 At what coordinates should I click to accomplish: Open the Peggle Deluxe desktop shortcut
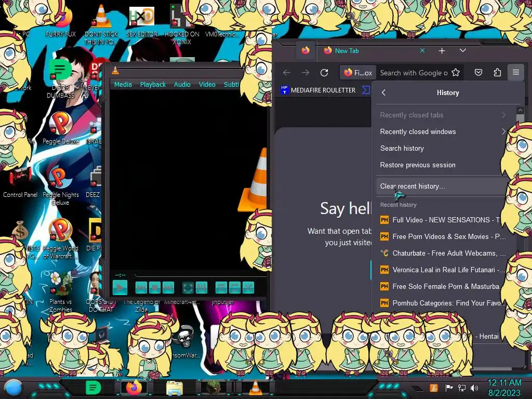coord(60,128)
